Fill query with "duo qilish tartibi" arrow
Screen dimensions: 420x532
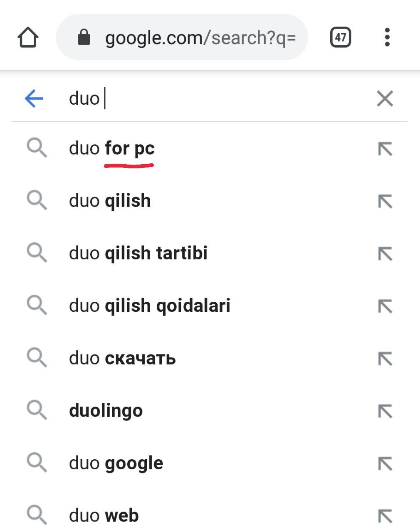pyautogui.click(x=385, y=254)
